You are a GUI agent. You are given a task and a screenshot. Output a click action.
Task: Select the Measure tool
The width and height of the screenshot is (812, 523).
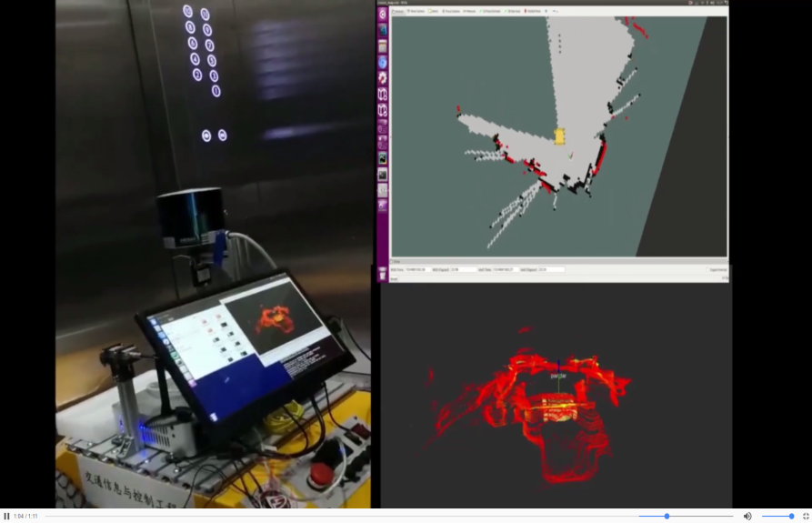coord(469,11)
